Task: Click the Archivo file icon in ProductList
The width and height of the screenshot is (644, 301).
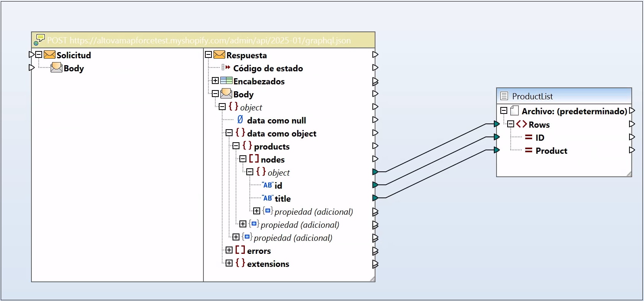Action: [x=515, y=111]
